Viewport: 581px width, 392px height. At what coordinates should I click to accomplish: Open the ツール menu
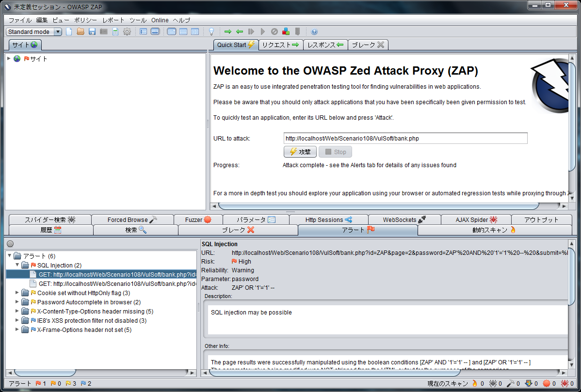(138, 20)
